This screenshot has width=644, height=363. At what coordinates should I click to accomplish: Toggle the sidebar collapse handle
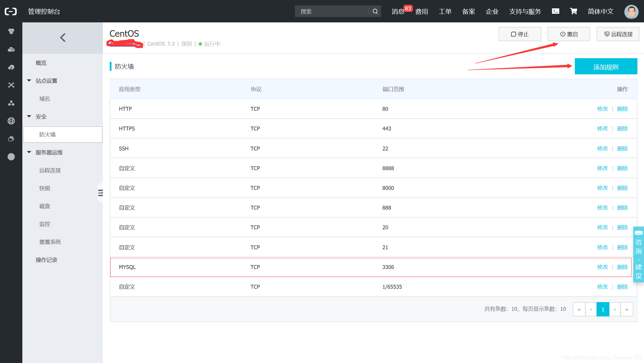coord(100,193)
